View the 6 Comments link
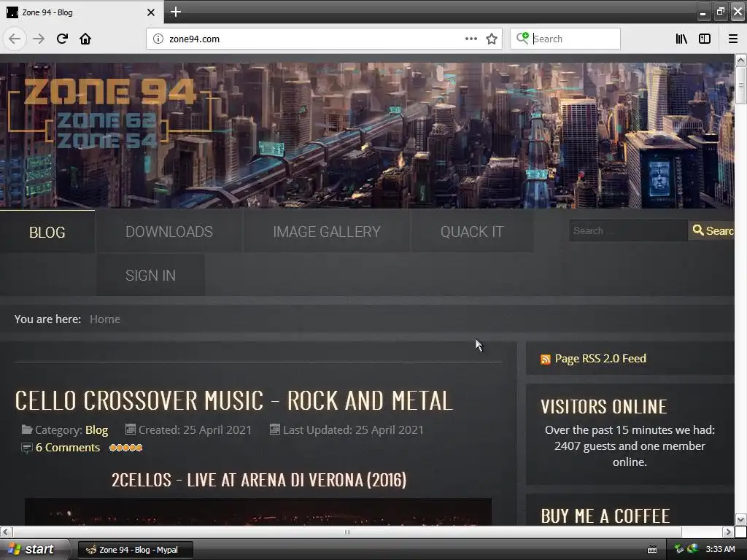 tap(68, 448)
